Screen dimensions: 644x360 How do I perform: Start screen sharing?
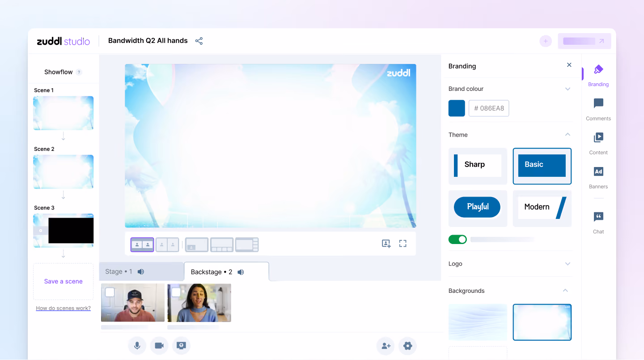[x=181, y=346]
